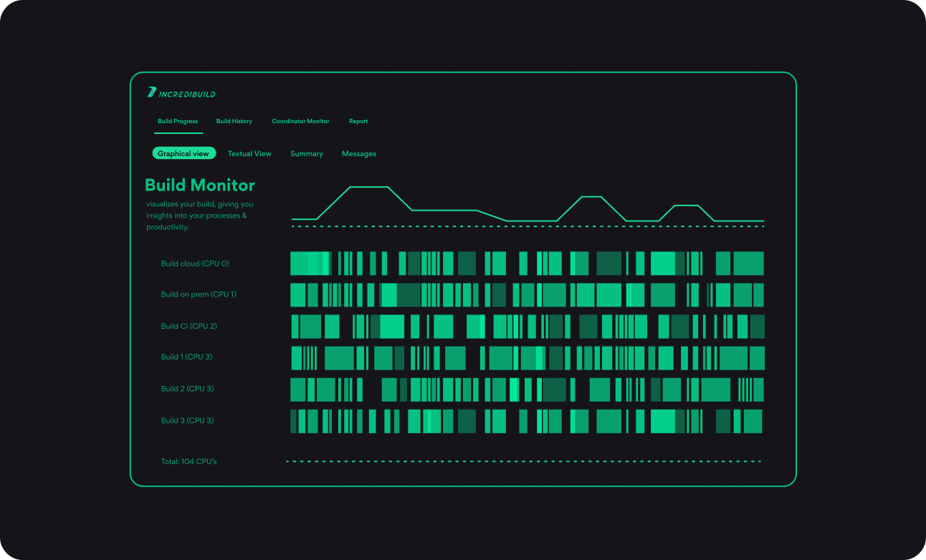The height and width of the screenshot is (560, 926).
Task: Click the first peak of the usage line graph
Action: 368,188
